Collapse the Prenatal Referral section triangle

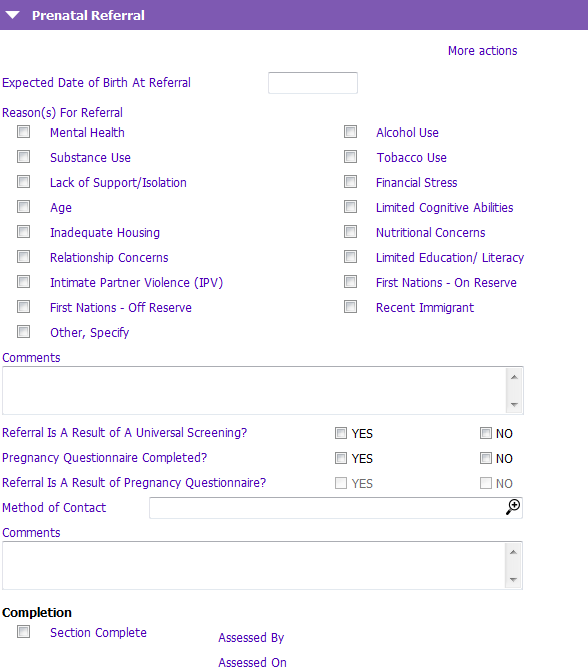click(12, 15)
